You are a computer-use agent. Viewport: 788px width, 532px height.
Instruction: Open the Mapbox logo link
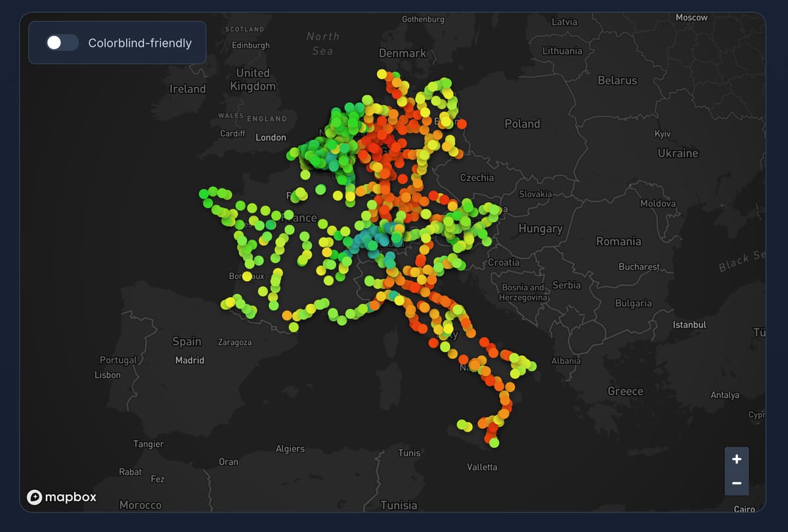point(62,497)
